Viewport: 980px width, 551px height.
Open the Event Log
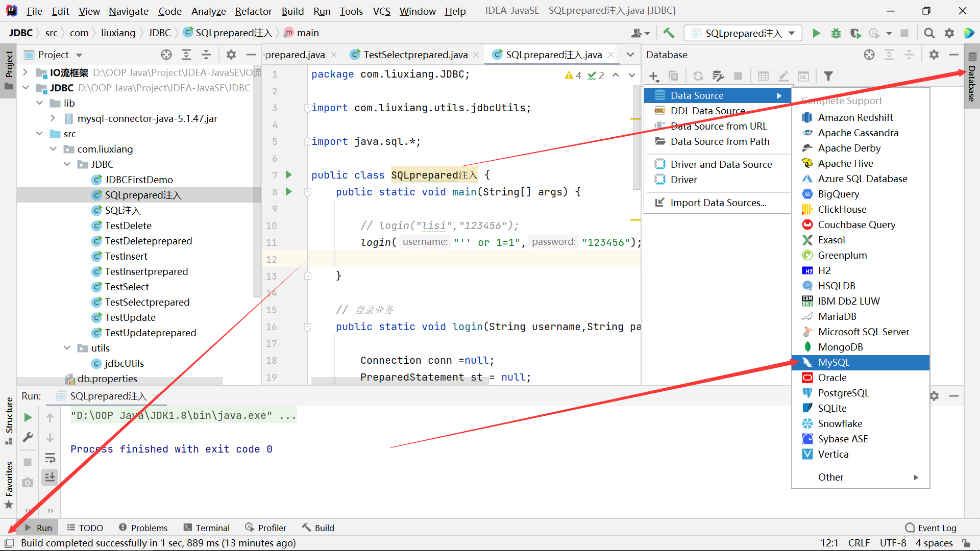coord(930,528)
